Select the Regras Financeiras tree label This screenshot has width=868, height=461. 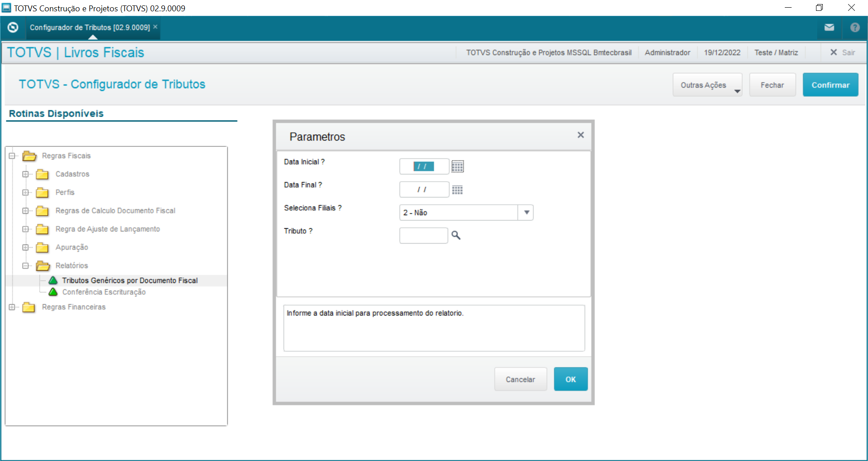point(74,307)
